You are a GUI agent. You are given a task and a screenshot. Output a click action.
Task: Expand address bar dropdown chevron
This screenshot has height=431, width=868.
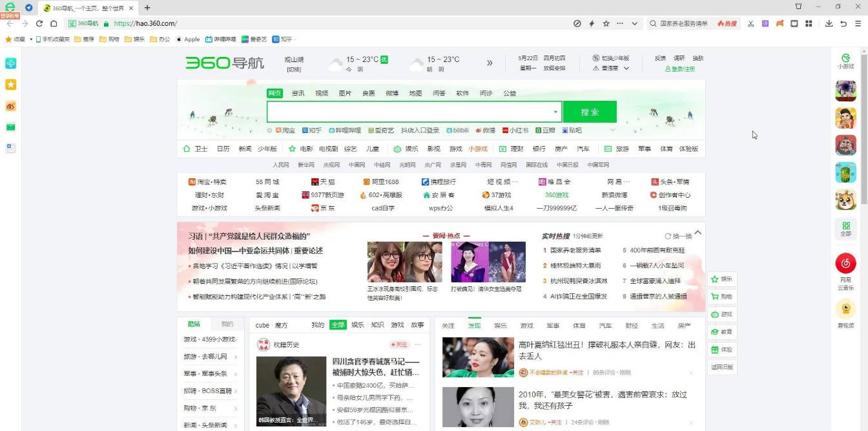click(x=634, y=23)
